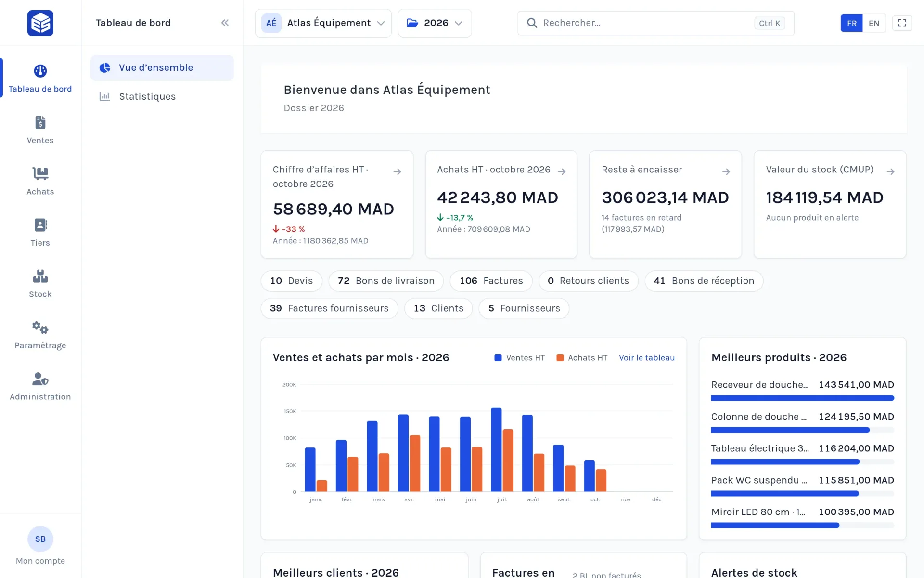The image size is (924, 578).
Task: Open the 13 Clients chip
Action: 438,308
